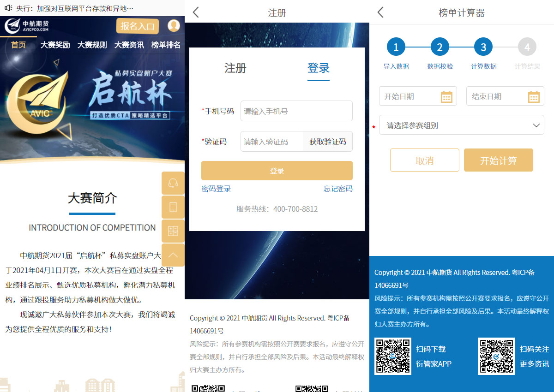Click INTRODUCTION OF COMPETITION subtitle
Screen dimensions: 554x392
point(92,228)
